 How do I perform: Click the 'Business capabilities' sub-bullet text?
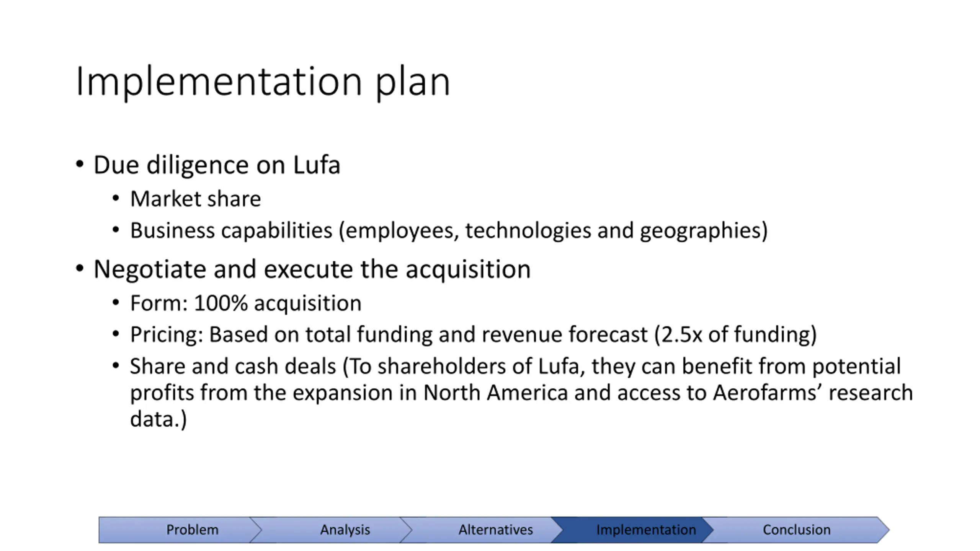coord(449,231)
